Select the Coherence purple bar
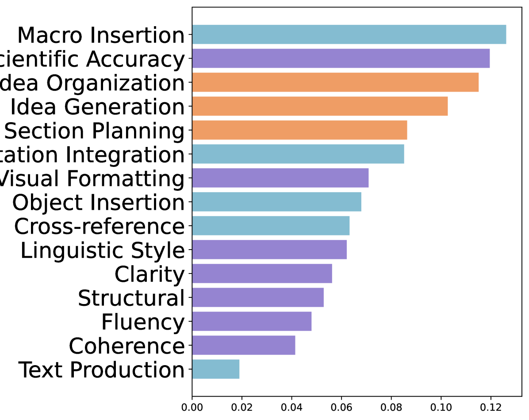The height and width of the screenshot is (420, 529). pyautogui.click(x=244, y=345)
